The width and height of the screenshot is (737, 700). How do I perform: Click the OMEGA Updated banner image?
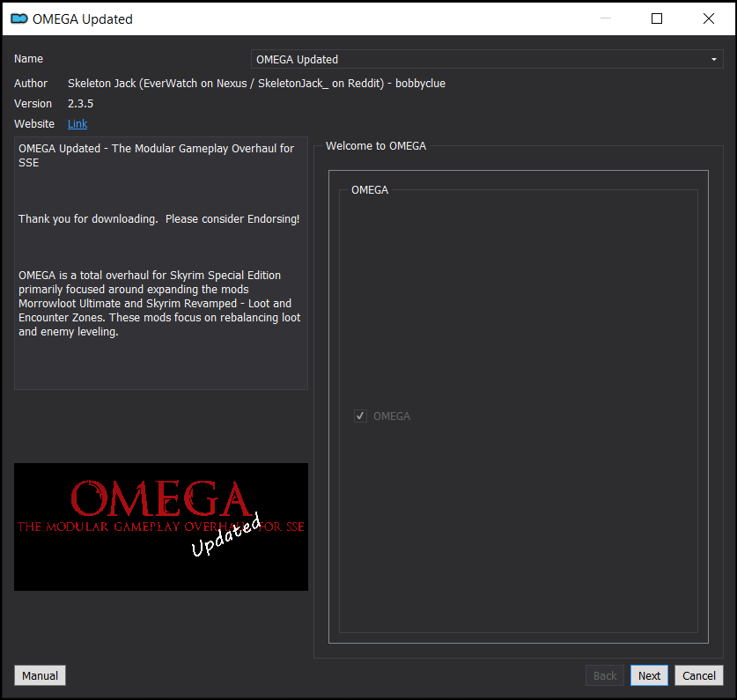(x=161, y=527)
